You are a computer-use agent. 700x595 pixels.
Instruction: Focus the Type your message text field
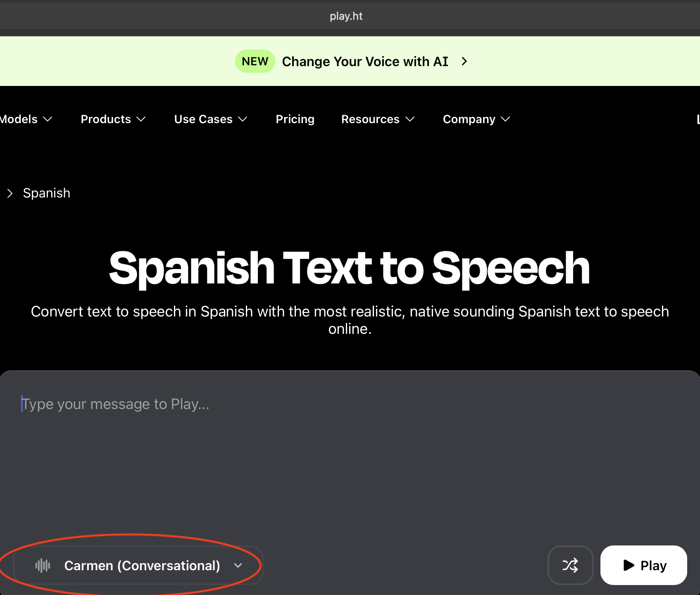(350, 455)
